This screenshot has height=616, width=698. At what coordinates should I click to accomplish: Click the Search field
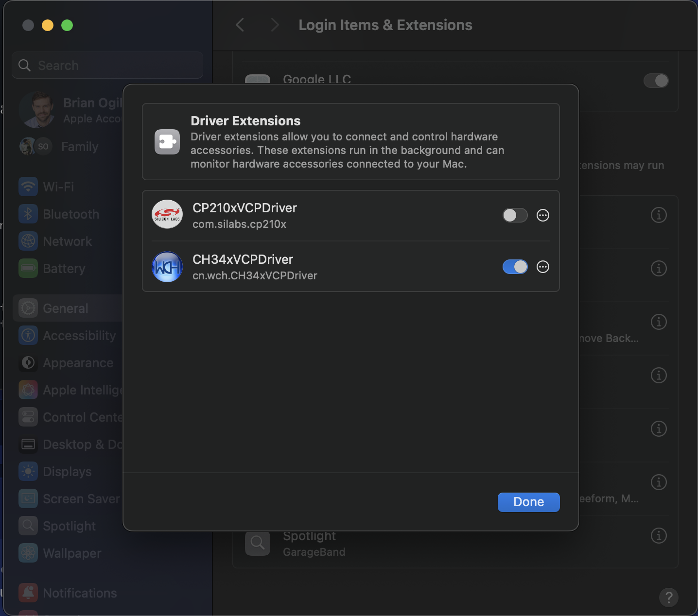coord(107,65)
